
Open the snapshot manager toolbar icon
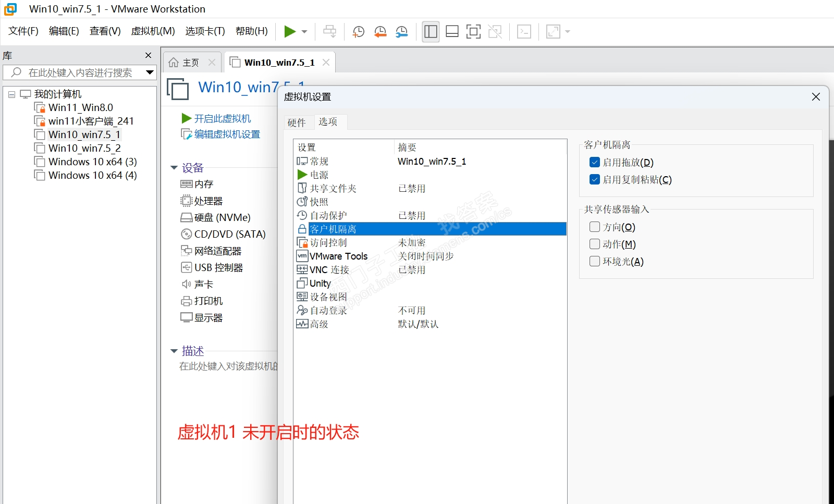pos(402,32)
